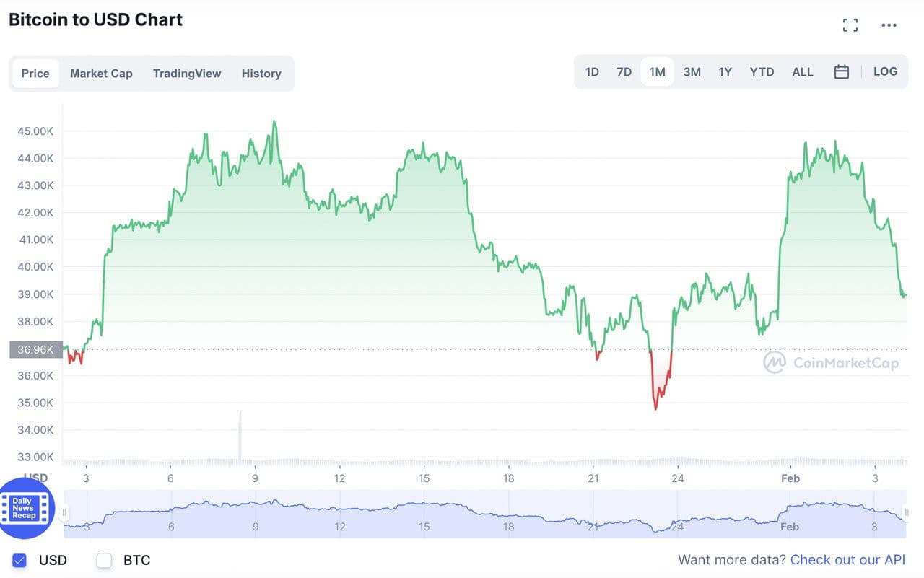
Task: Open the three-dot more options menu
Action: 889,25
